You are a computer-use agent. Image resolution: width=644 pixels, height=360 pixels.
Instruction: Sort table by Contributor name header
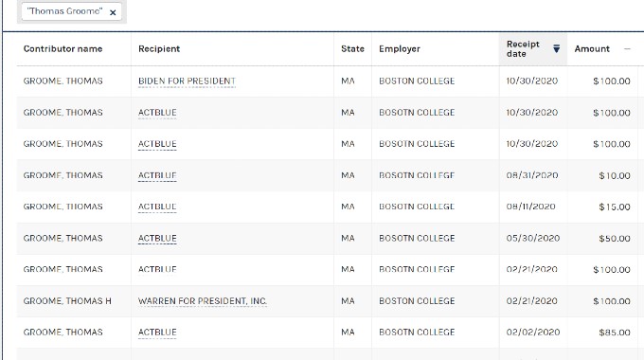(63, 49)
